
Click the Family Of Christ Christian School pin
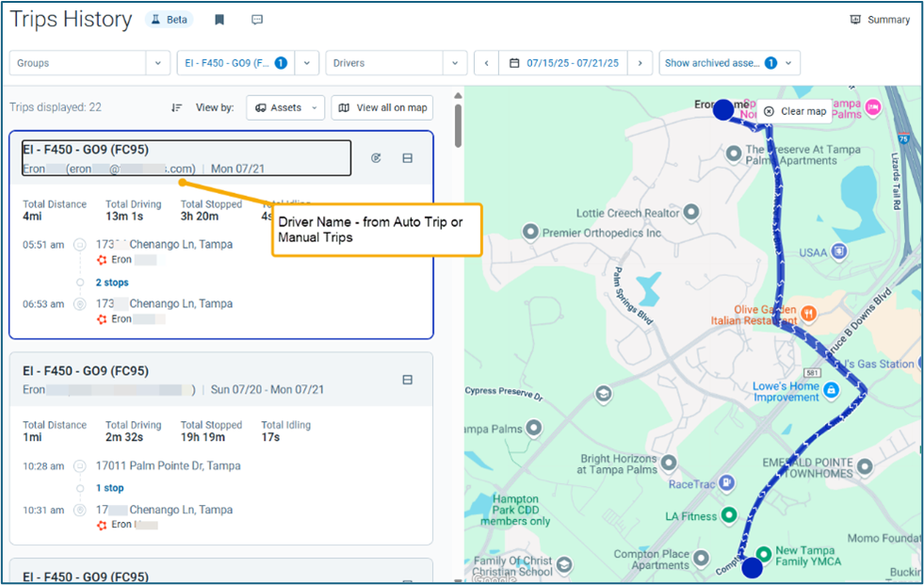pos(564,564)
